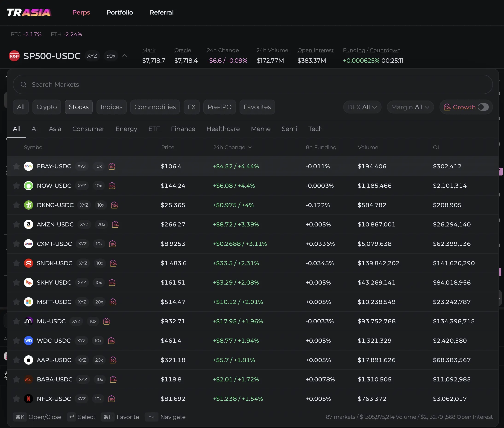504x428 pixels.
Task: Click the growth badge icon on DKNG-USDC row
Action: pyautogui.click(x=114, y=205)
